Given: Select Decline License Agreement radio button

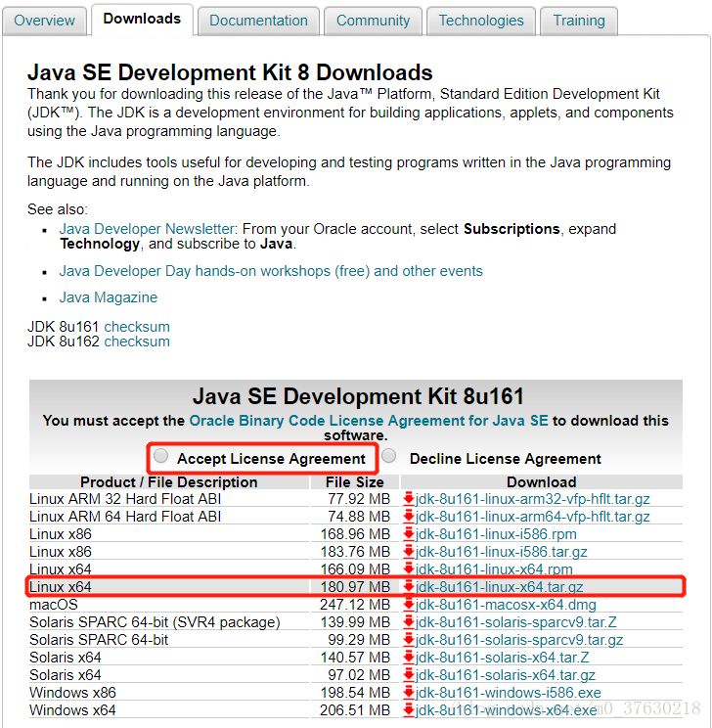Looking at the screenshot, I should [x=389, y=456].
